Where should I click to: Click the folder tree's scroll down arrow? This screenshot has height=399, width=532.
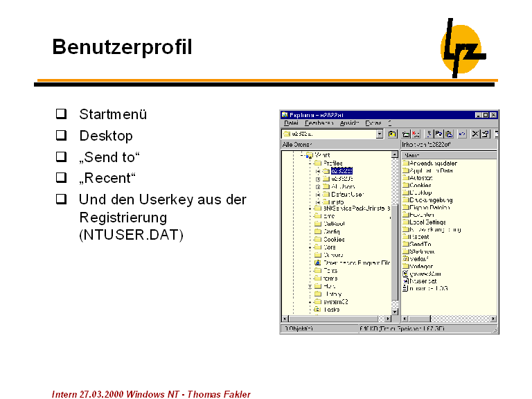coord(395,312)
